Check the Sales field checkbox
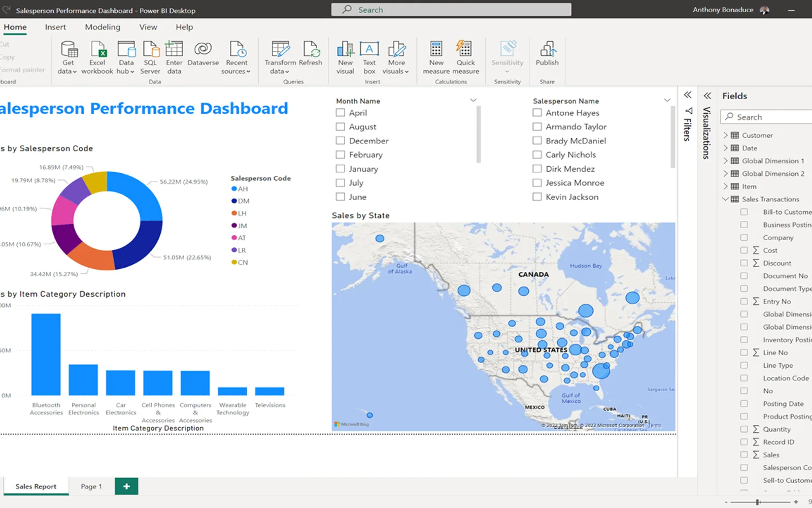Image resolution: width=812 pixels, height=508 pixels. click(744, 455)
